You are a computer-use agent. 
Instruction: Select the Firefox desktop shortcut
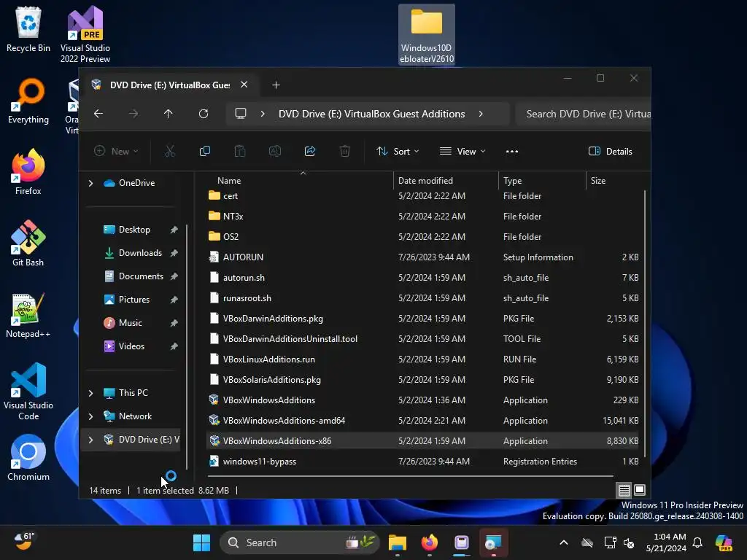[x=28, y=172]
